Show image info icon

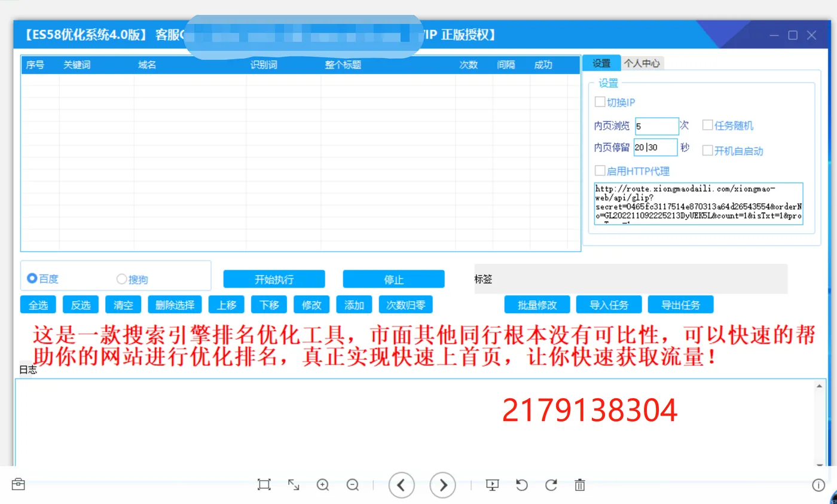point(818,485)
